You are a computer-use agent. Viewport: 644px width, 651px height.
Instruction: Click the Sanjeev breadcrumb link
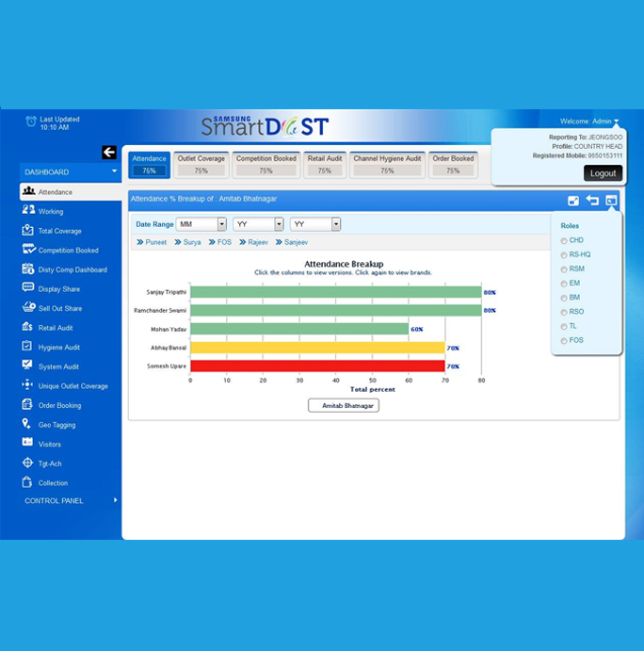296,242
